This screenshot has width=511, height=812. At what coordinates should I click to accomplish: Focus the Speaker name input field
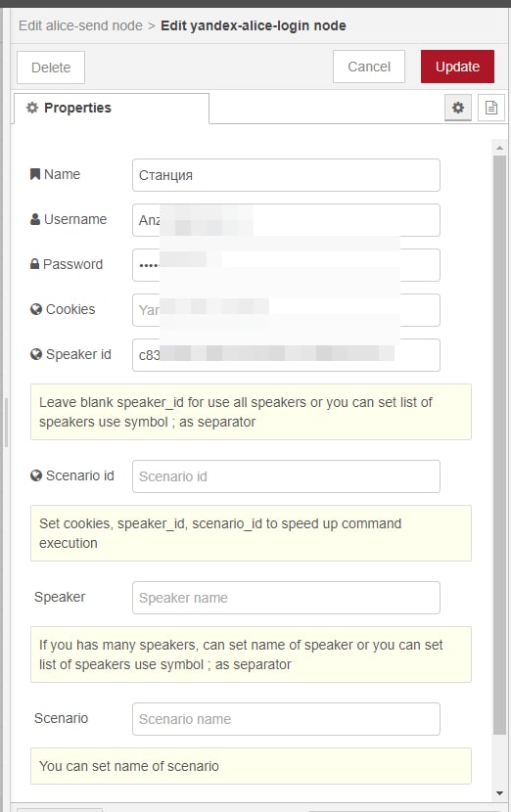(286, 598)
